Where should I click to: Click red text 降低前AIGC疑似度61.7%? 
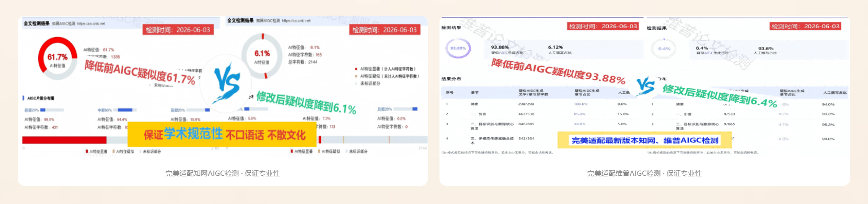140,73
